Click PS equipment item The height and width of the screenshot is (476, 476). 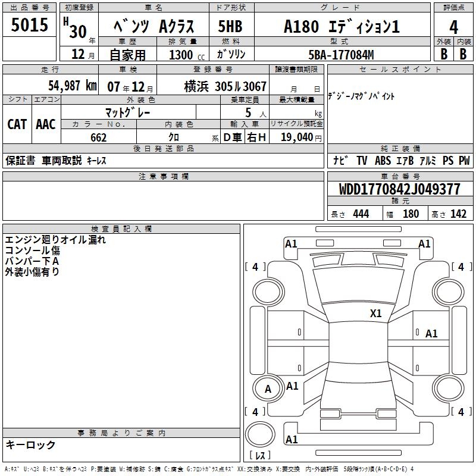tap(448, 160)
